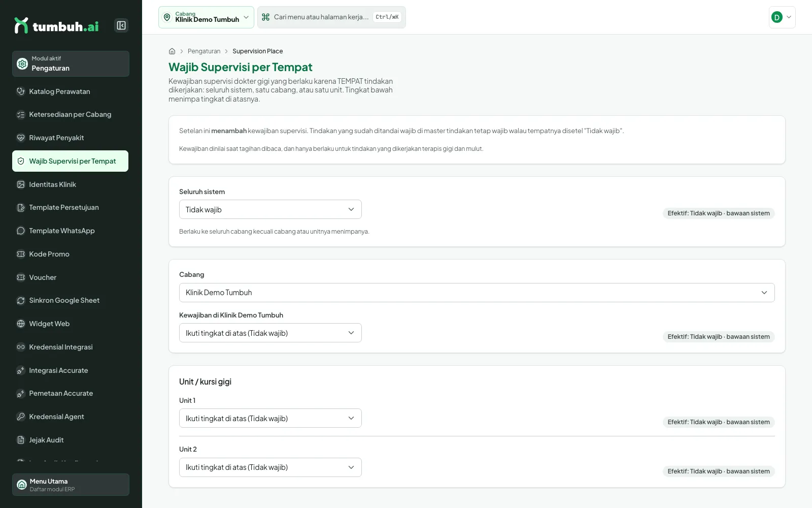Image resolution: width=812 pixels, height=508 pixels.
Task: Click the Integrasi Accurate plug icon
Action: [x=21, y=370]
